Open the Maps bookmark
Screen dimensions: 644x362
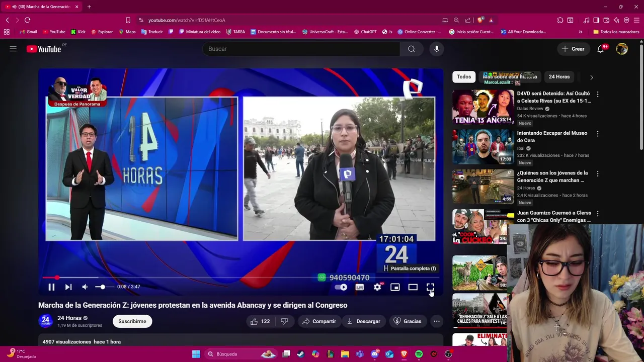coord(127,32)
